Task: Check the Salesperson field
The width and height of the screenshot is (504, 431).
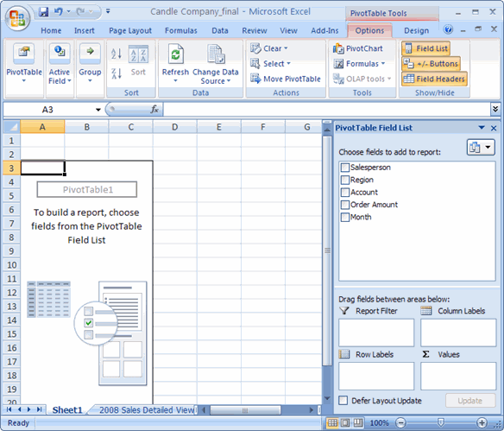Action: (x=345, y=168)
